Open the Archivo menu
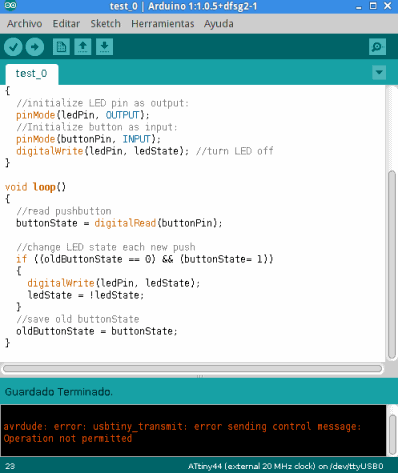 tap(25, 24)
